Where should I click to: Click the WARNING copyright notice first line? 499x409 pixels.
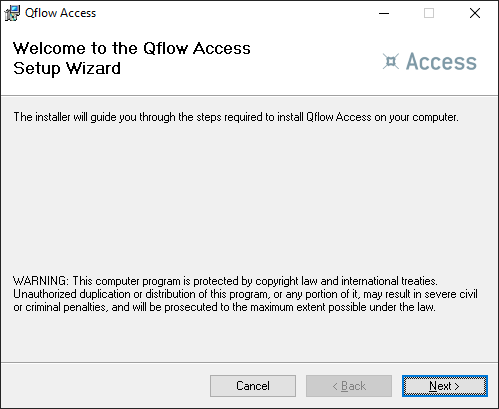click(x=225, y=281)
